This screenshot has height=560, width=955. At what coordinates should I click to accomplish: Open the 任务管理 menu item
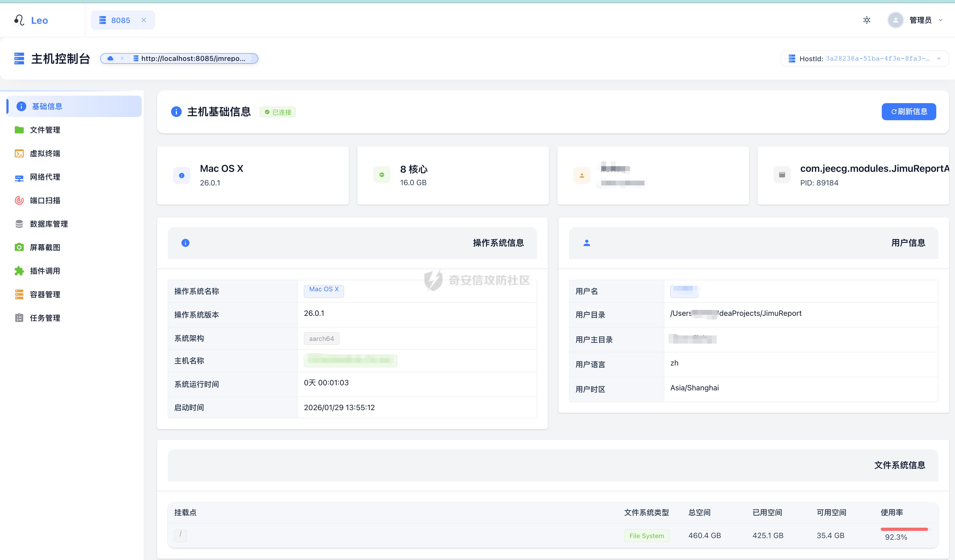click(x=45, y=318)
